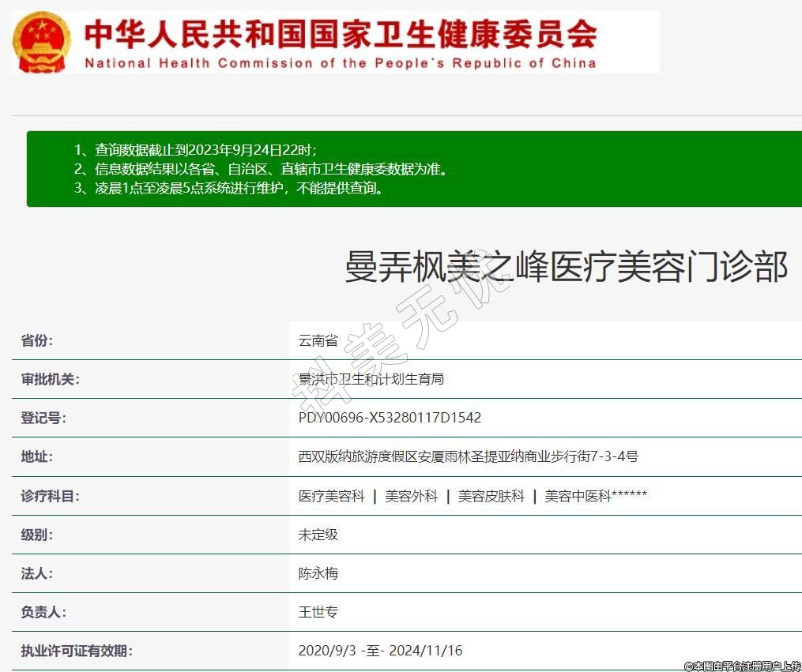This screenshot has width=802, height=672.
Task: Click the 美容外科 department entry
Action: [411, 496]
